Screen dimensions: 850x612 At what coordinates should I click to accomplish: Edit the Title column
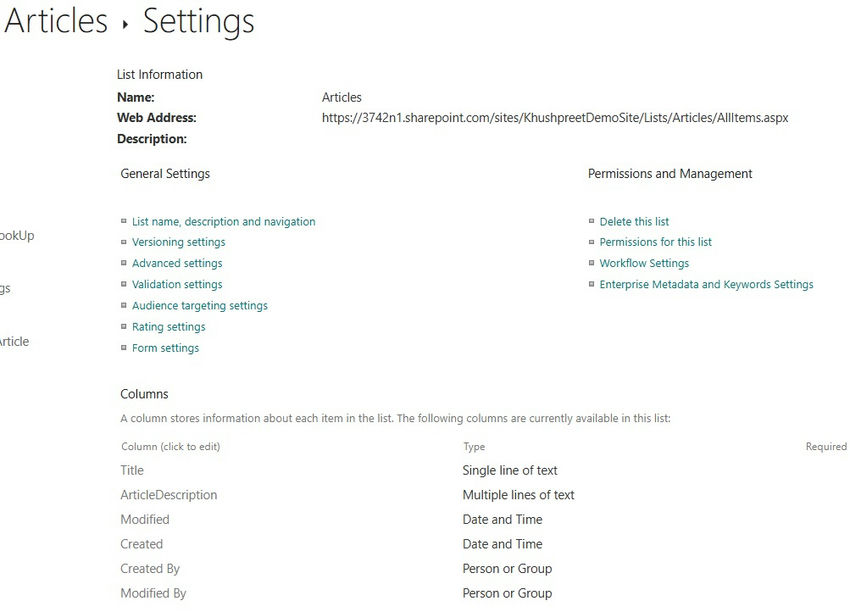pyautogui.click(x=132, y=471)
